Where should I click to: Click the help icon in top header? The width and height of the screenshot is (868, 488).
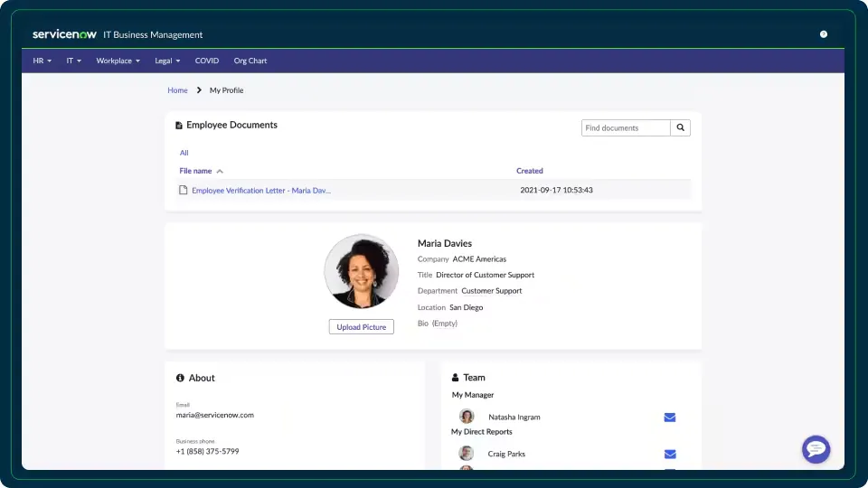[824, 34]
